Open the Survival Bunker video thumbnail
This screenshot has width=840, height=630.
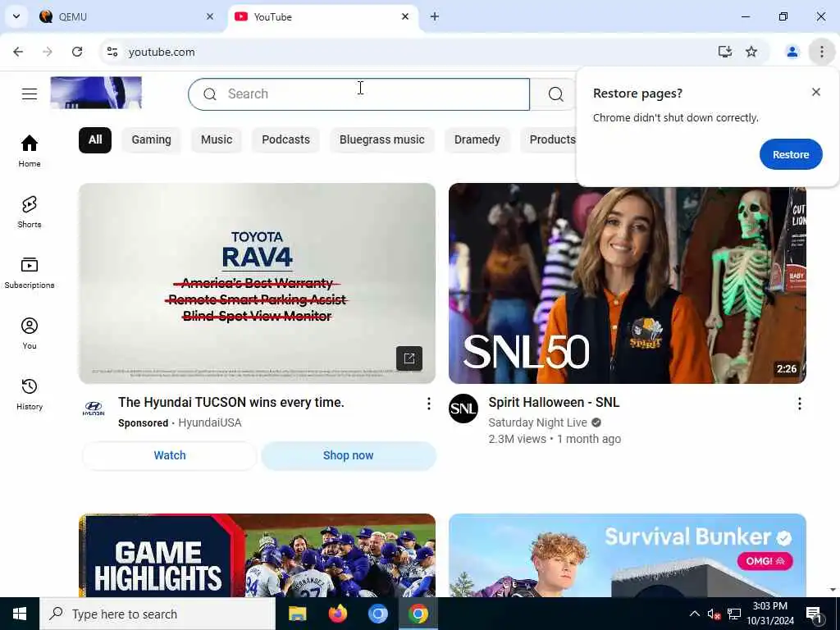[628, 555]
